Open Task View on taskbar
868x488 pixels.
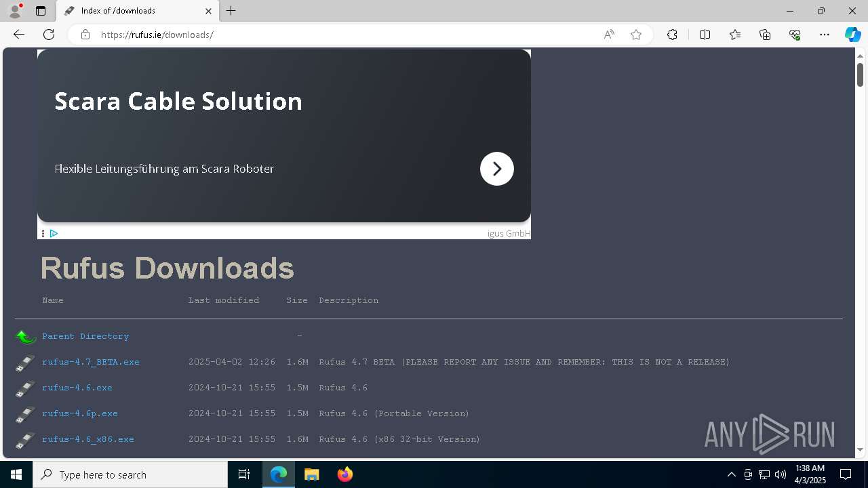coord(244,474)
